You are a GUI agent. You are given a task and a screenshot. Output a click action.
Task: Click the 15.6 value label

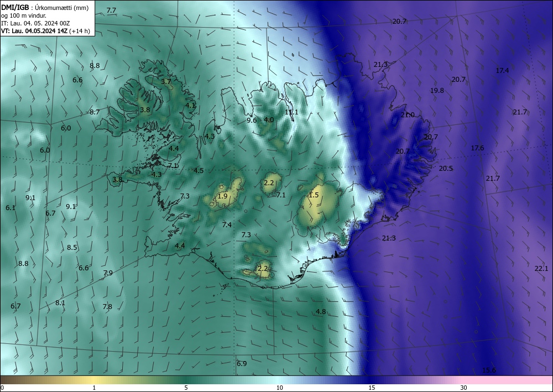(x=489, y=370)
